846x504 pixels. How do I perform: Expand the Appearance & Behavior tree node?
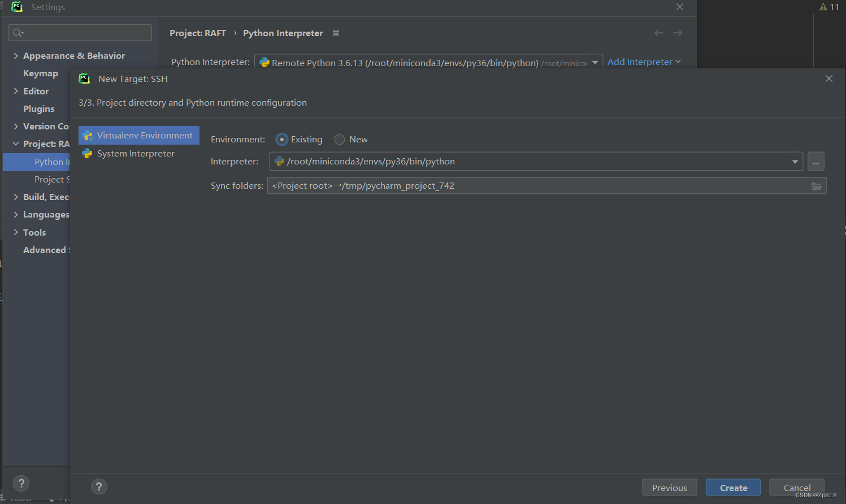[16, 56]
